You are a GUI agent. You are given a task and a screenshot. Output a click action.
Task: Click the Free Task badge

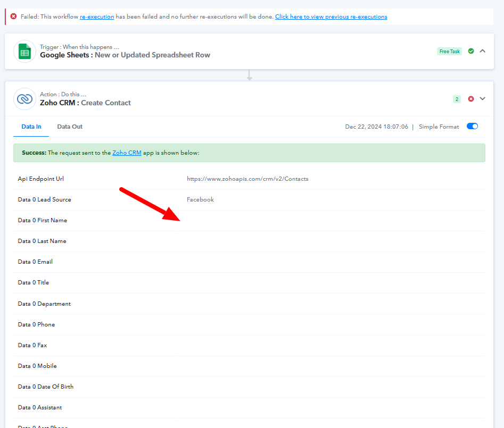coord(449,52)
